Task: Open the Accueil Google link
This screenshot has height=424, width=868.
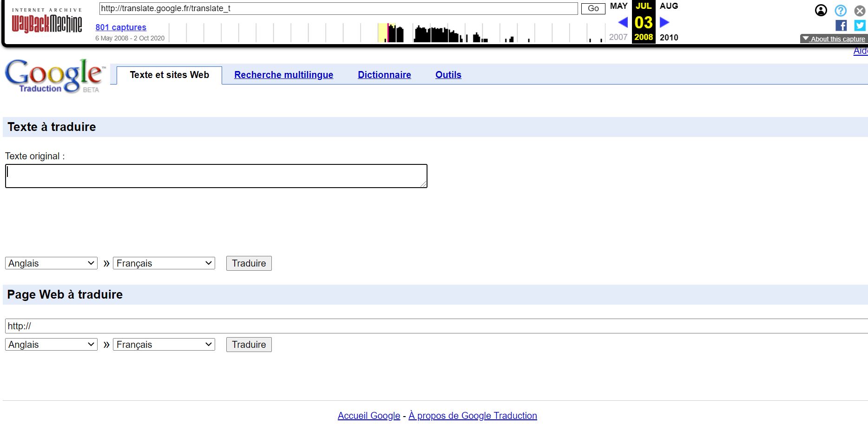Action: point(369,416)
